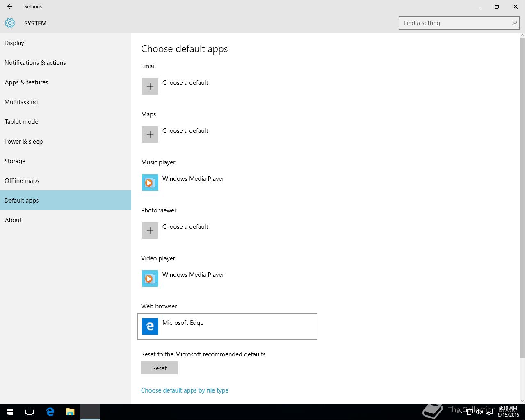Click the running Settings app taskbar button
525x420 pixels.
[x=90, y=412]
